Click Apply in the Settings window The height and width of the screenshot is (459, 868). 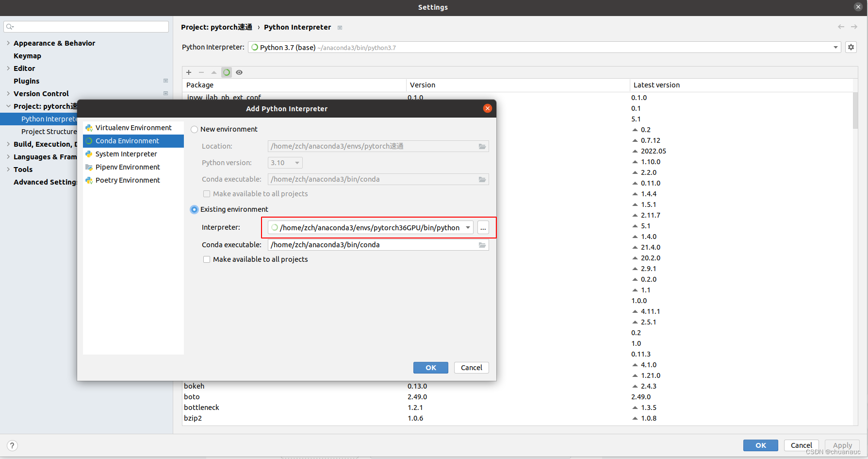point(842,445)
